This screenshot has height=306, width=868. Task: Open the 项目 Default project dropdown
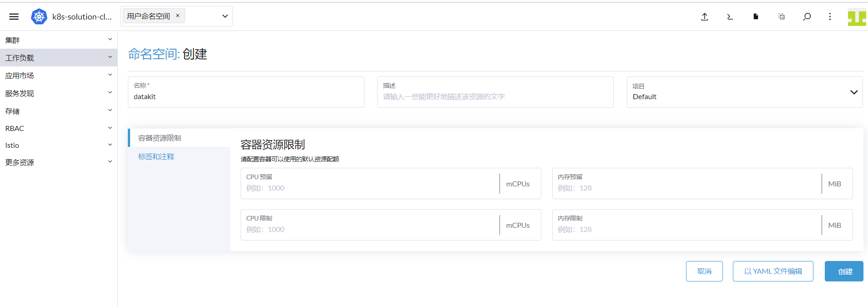744,92
